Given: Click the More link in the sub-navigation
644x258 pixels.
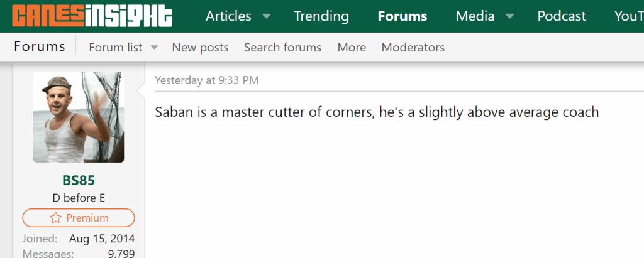Looking at the screenshot, I should 352,48.
